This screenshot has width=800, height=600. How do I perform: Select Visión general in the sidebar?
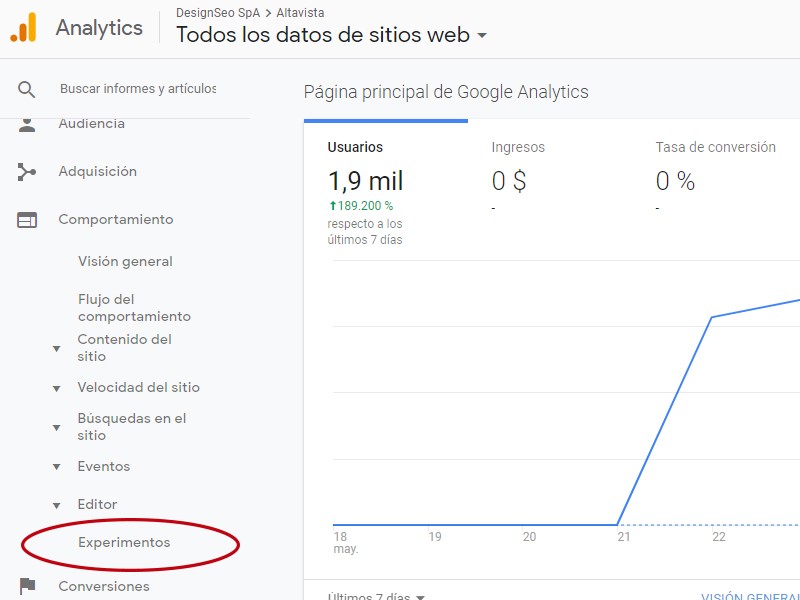(125, 261)
